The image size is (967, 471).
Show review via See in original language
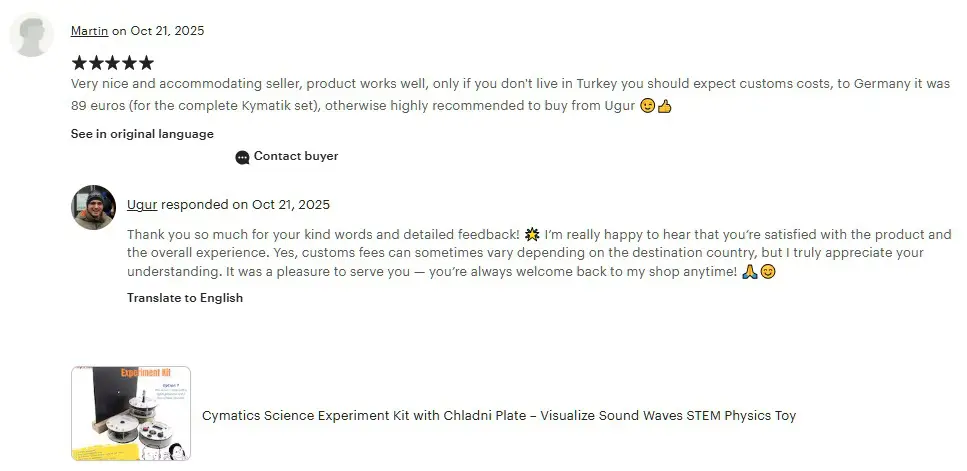pyautogui.click(x=142, y=134)
